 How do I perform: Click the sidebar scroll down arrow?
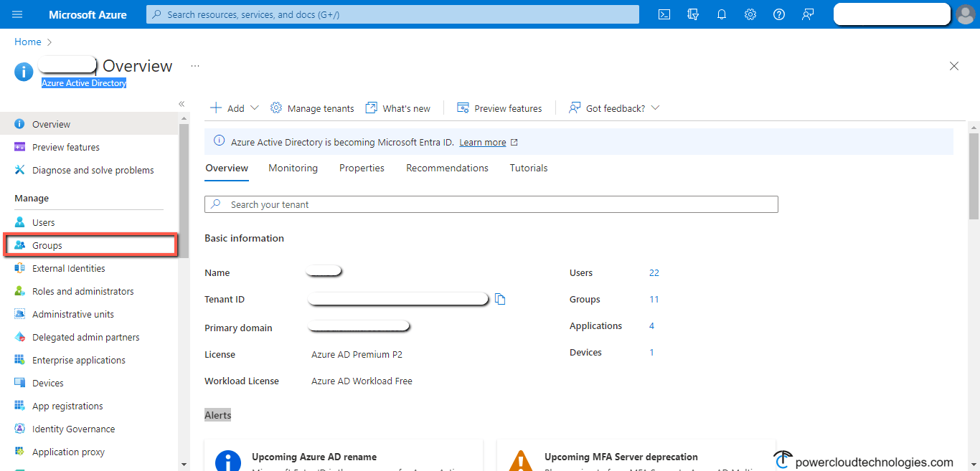tap(184, 465)
